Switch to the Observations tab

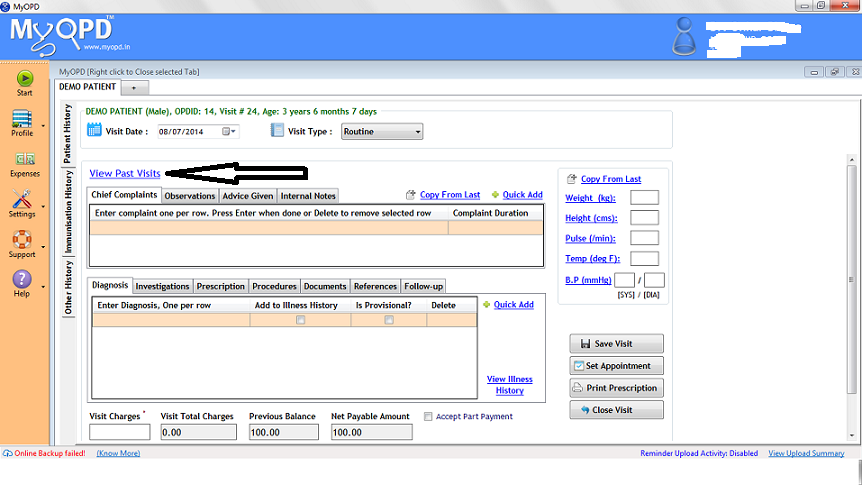coord(190,196)
